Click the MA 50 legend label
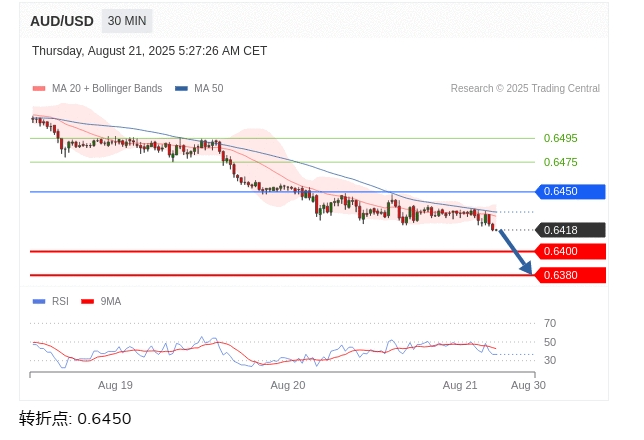The width and height of the screenshot is (644, 440). (x=209, y=88)
